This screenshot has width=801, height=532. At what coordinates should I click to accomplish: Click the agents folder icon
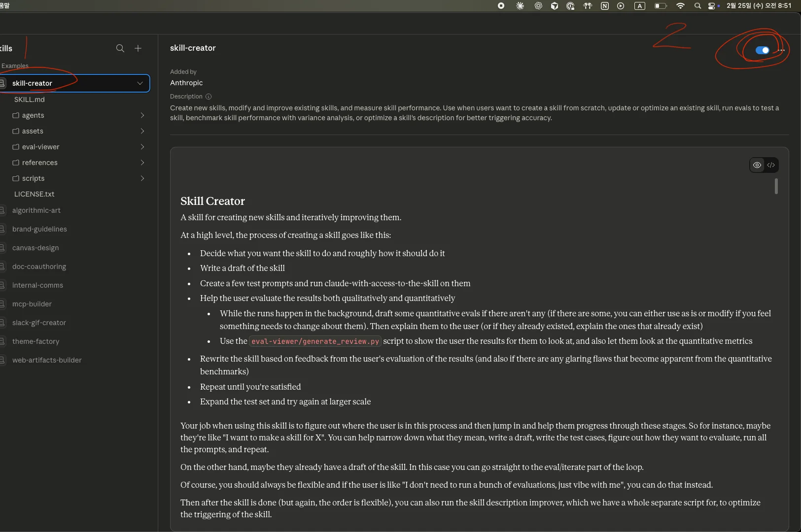tap(16, 115)
